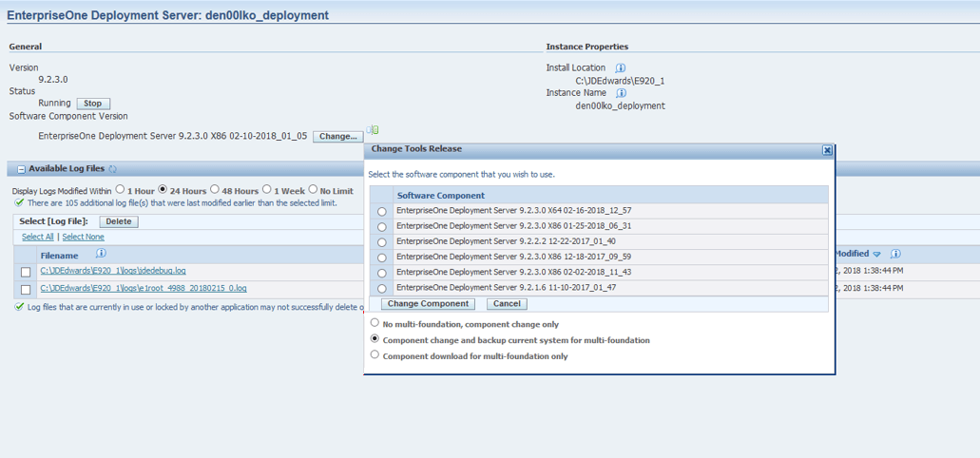This screenshot has height=458, width=980.
Task: Click the den00lko_deployment instance name value
Action: [x=620, y=106]
